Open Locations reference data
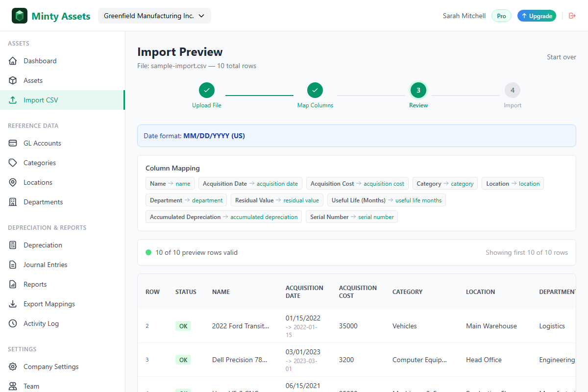This screenshot has width=588, height=392. tap(62, 182)
